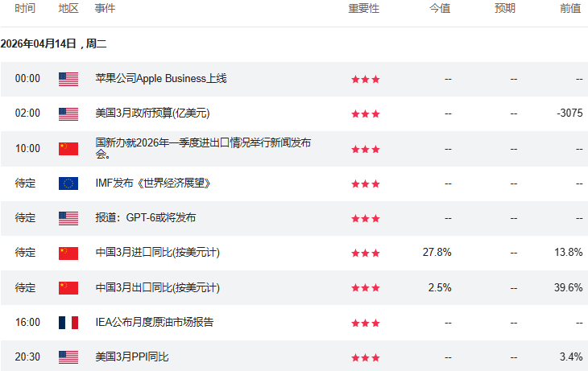Click the 前值 column header
Screen dimensions: 588x371
(570, 8)
